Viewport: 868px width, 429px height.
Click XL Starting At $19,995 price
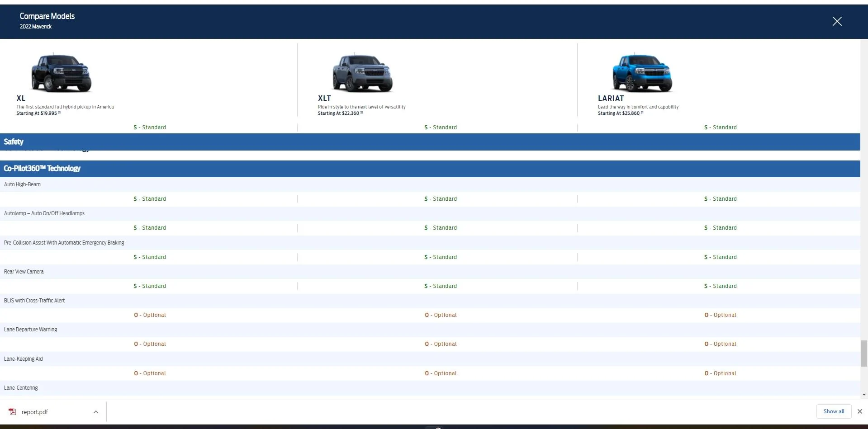coord(38,113)
